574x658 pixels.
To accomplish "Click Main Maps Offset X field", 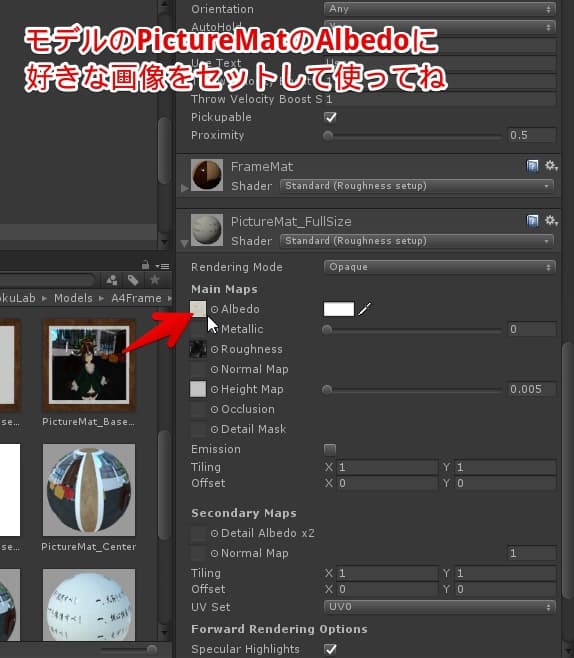I will coord(386,483).
